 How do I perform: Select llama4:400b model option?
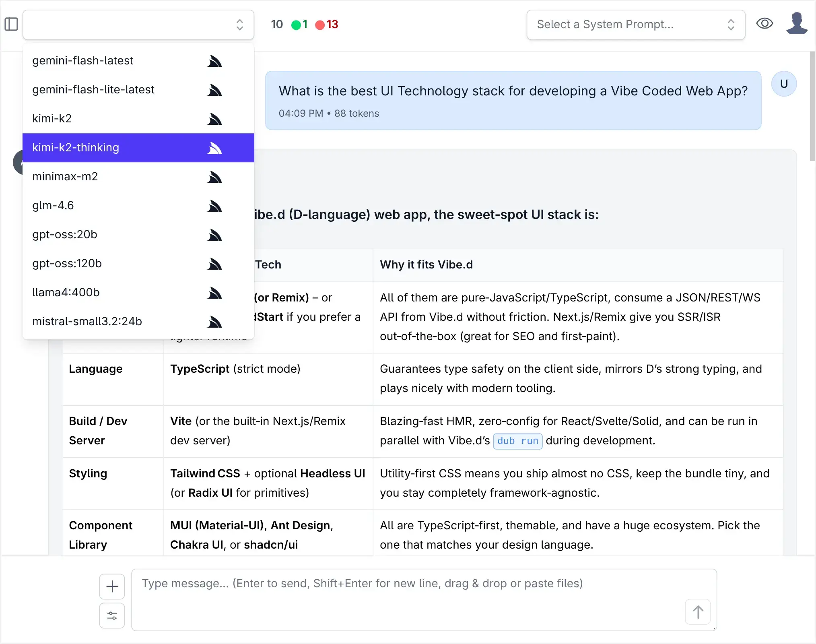(x=66, y=293)
